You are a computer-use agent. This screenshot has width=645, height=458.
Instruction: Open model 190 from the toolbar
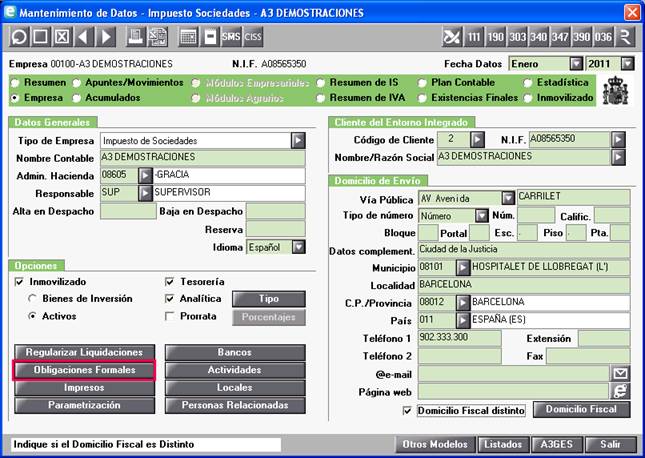(x=496, y=37)
